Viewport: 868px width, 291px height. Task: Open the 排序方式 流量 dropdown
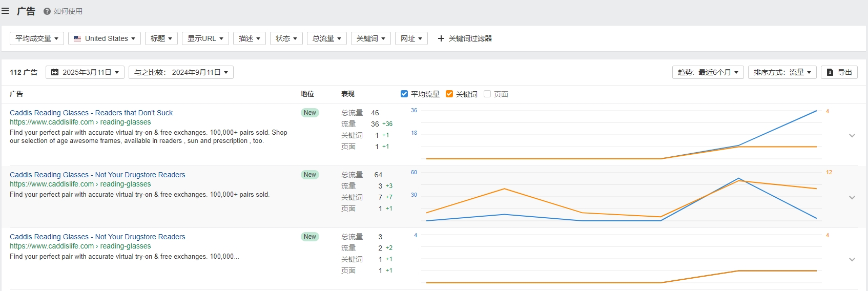click(782, 72)
